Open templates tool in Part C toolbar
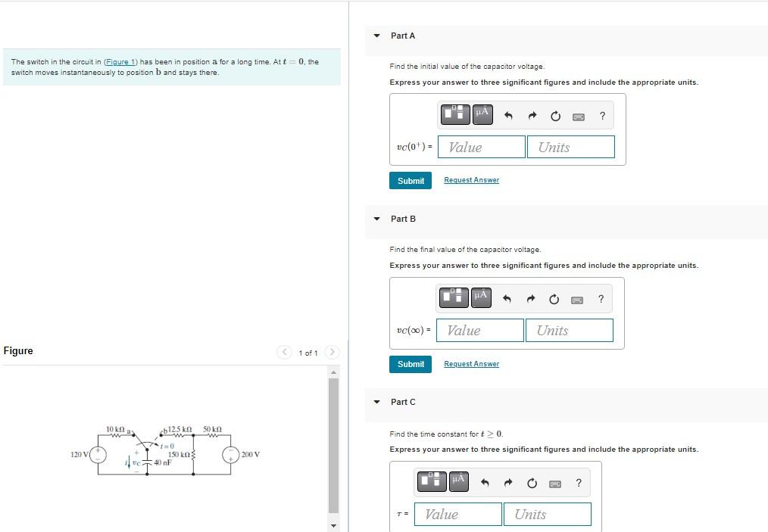The image size is (768, 532). pos(432,481)
